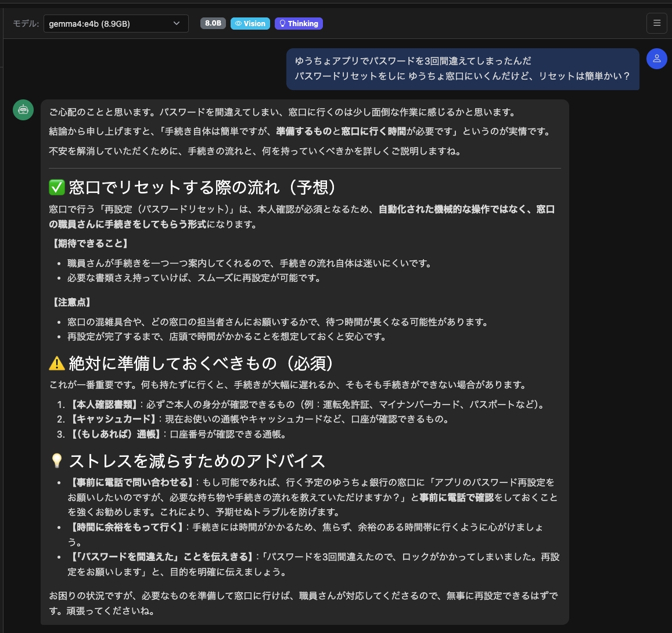The image size is (672, 633).
Task: Click the lightbulb emoji beside ストレスを減らす heading
Action: point(56,460)
